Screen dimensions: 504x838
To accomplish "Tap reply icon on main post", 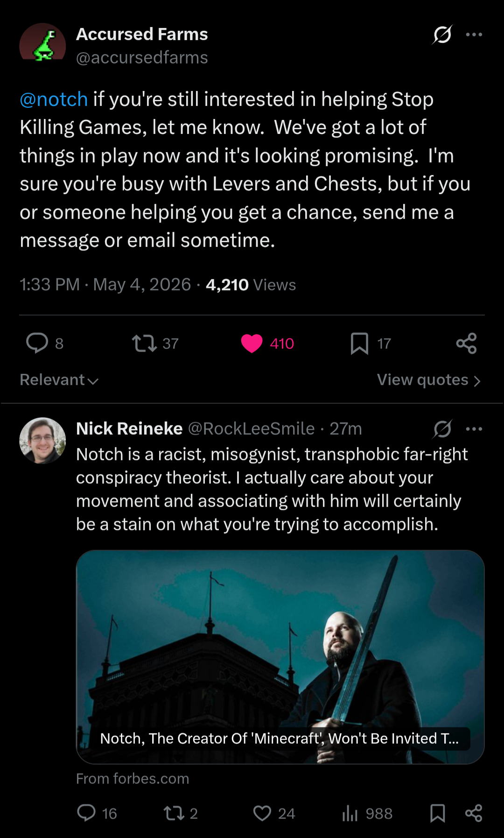I will [x=37, y=343].
